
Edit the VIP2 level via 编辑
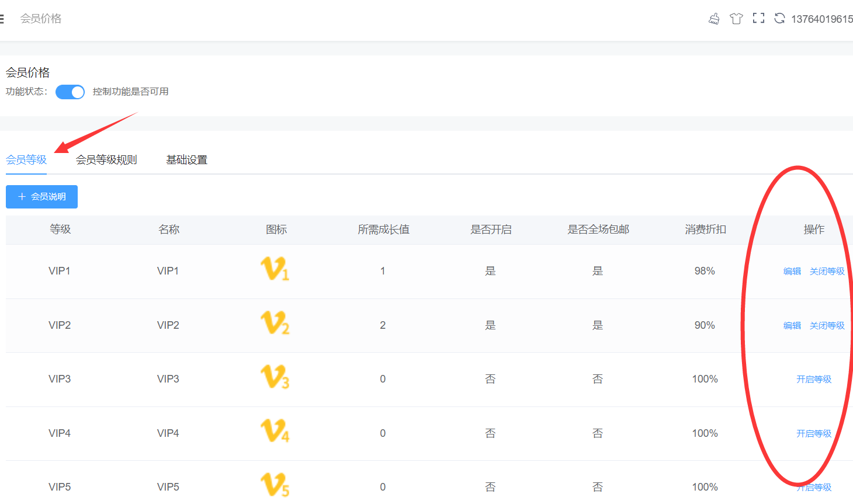click(x=792, y=325)
